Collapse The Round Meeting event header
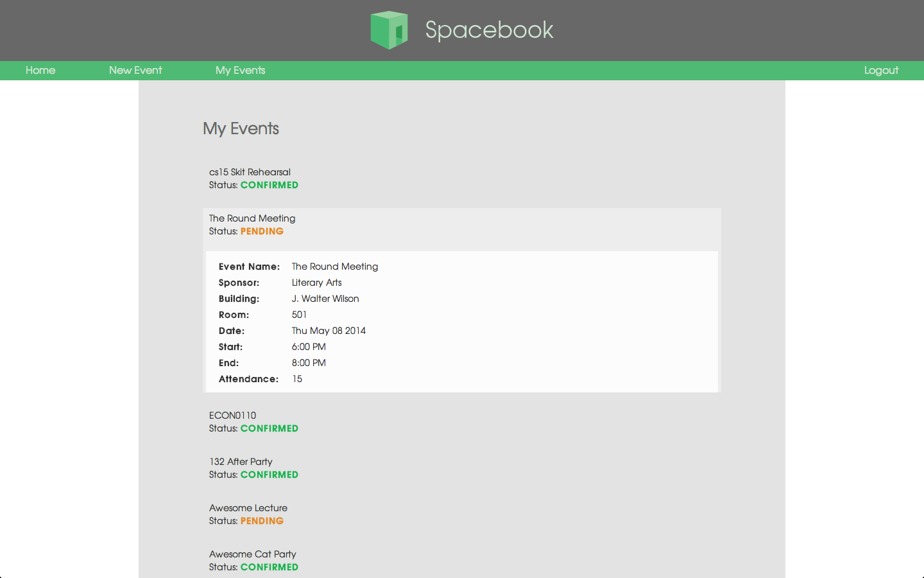The image size is (924, 578). pos(252,218)
